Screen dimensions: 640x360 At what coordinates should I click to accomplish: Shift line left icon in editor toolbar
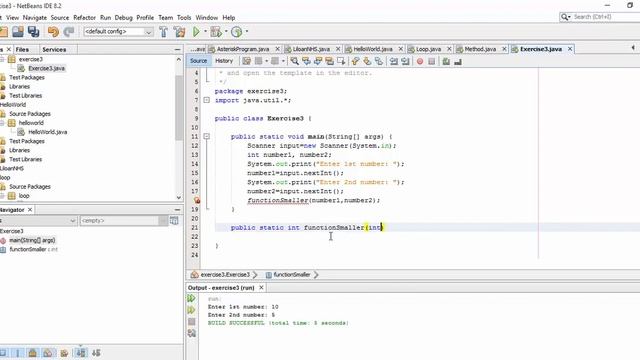393,61
